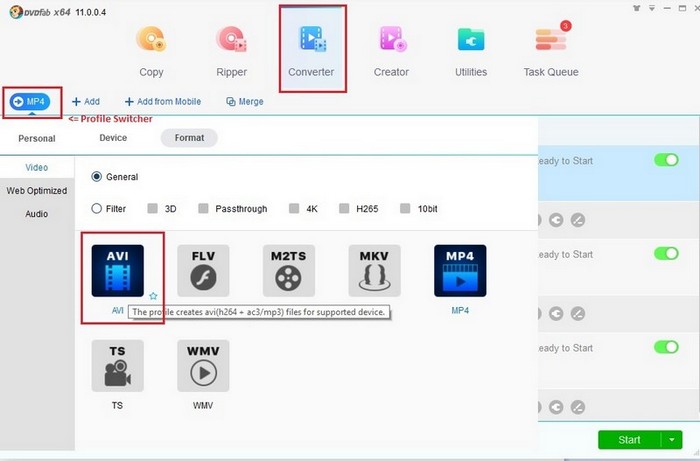Select the Audio category

coord(37,214)
